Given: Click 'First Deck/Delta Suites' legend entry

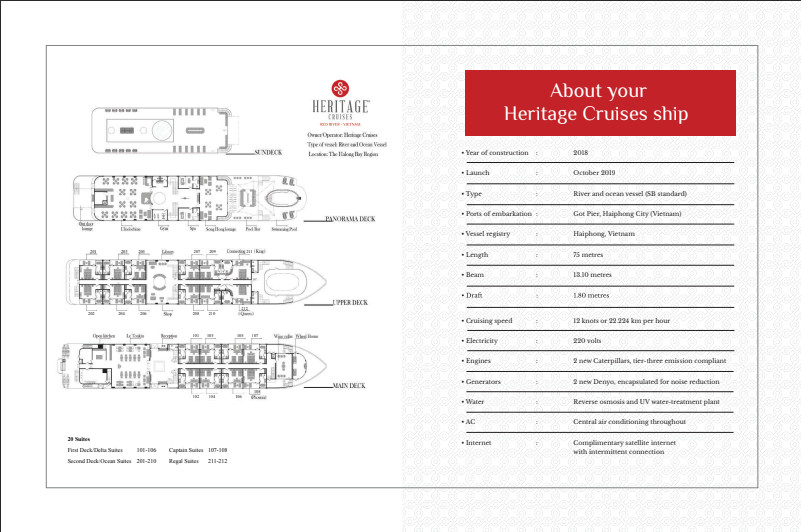Looking at the screenshot, I should pos(95,450).
